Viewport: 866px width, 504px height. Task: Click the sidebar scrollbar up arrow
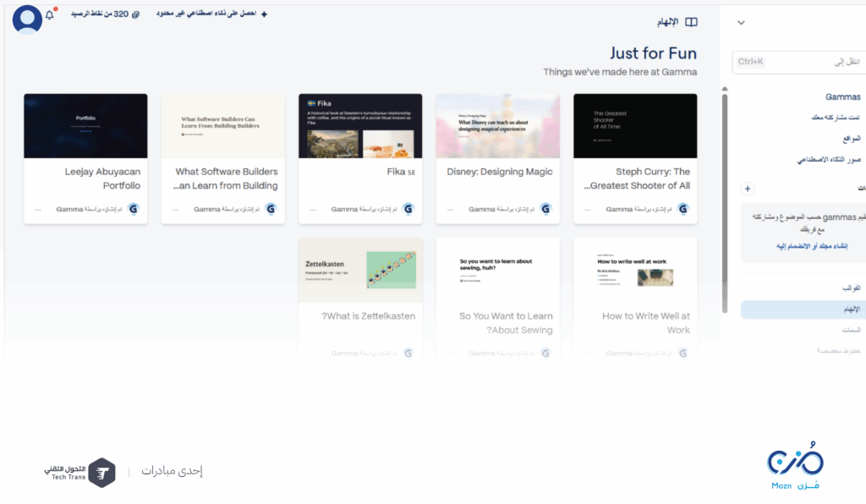725,89
